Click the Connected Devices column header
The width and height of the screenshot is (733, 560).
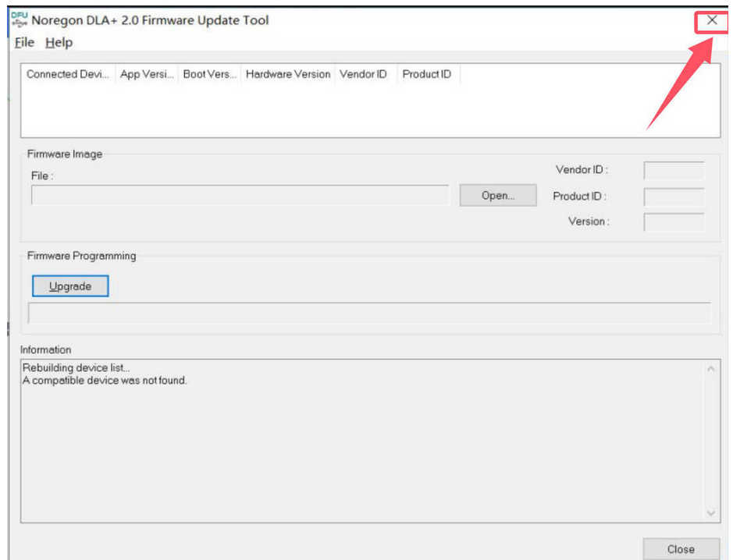tap(68, 74)
